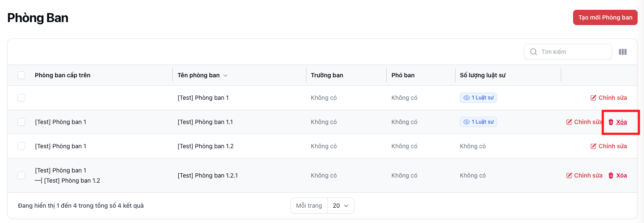This screenshot has width=644, height=223.
Task: Click sort chevron next to Tên phòng ban
Action: [225, 76]
